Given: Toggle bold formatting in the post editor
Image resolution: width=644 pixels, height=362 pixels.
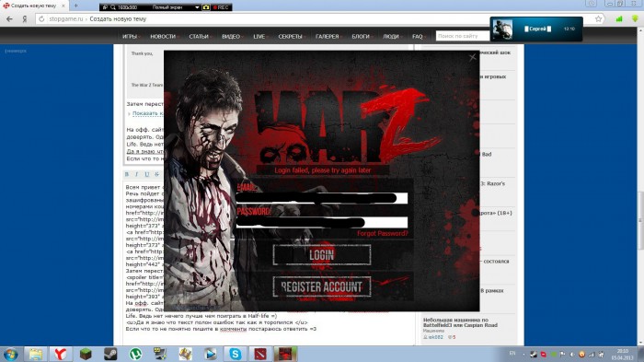Looking at the screenshot, I should click(x=127, y=174).
